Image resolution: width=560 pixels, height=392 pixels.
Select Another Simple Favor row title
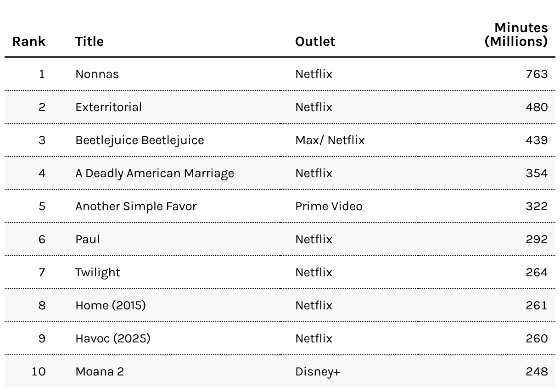click(136, 206)
